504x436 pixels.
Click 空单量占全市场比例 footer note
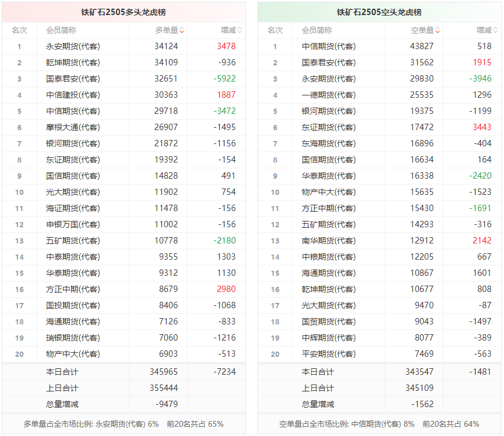pyautogui.click(x=379, y=424)
